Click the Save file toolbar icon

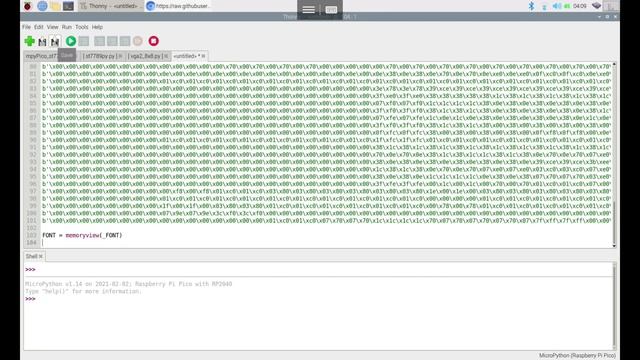coord(55,42)
